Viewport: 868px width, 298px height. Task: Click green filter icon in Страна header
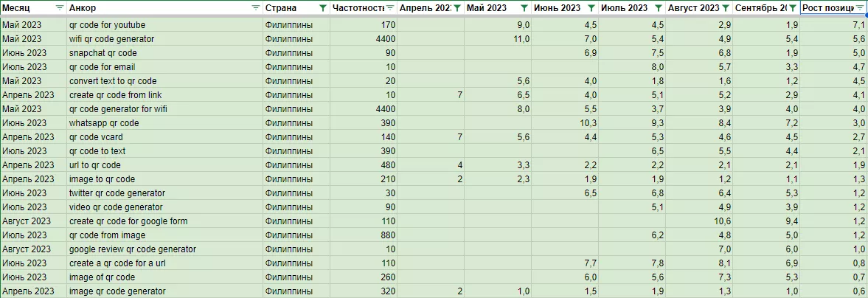click(323, 8)
